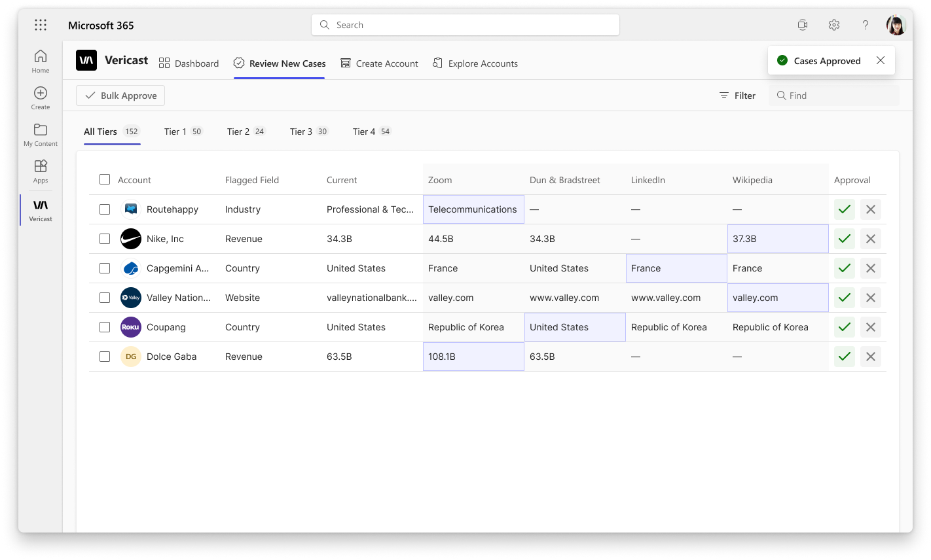931x560 pixels.
Task: Open the meeting camera icon in the top bar
Action: coord(802,25)
